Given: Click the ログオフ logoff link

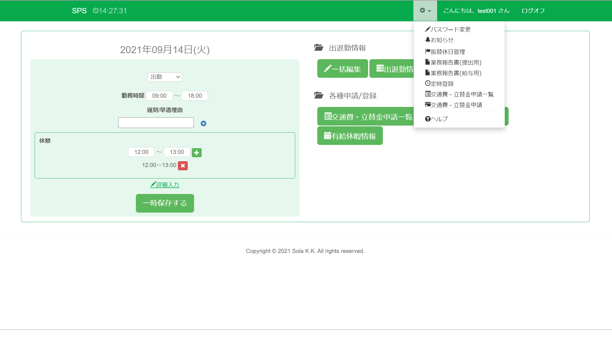Looking at the screenshot, I should point(533,11).
